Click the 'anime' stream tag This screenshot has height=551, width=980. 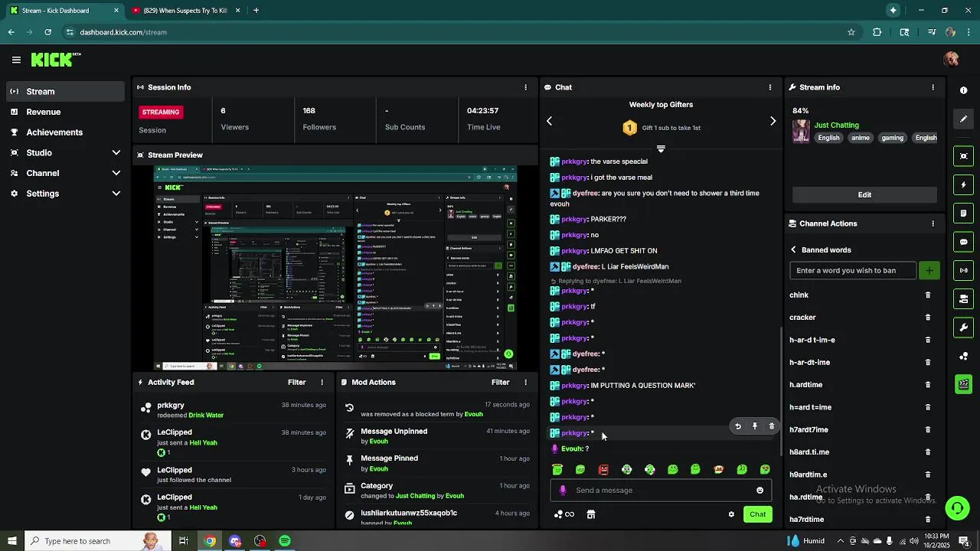point(860,138)
